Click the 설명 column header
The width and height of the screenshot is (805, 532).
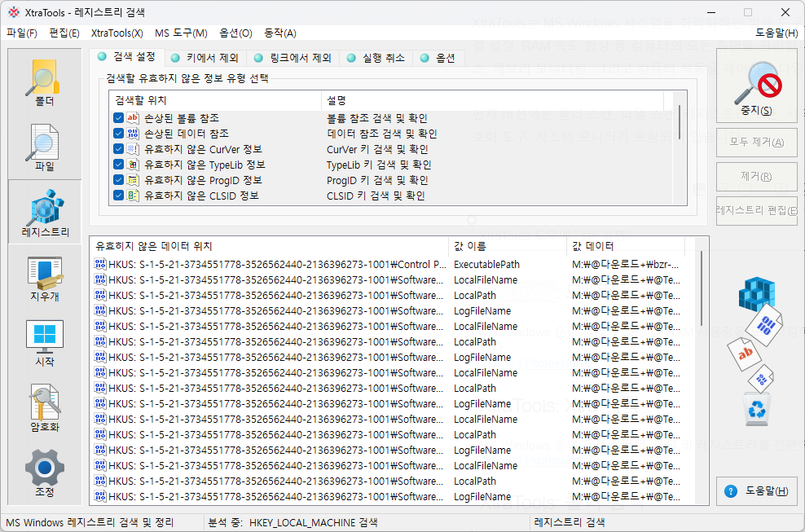[x=492, y=101]
